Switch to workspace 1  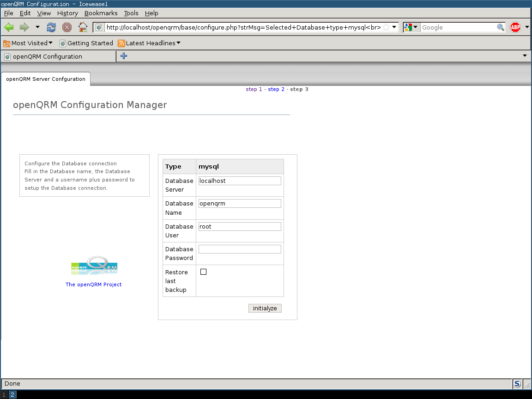4,394
